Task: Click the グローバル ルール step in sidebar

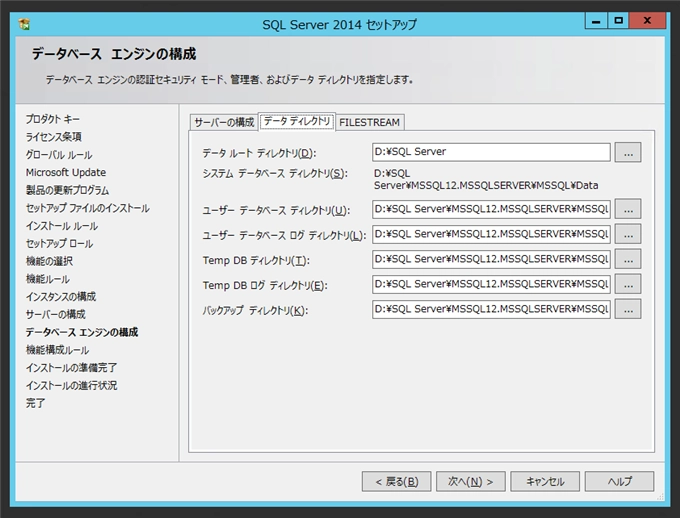Action: (x=59, y=154)
